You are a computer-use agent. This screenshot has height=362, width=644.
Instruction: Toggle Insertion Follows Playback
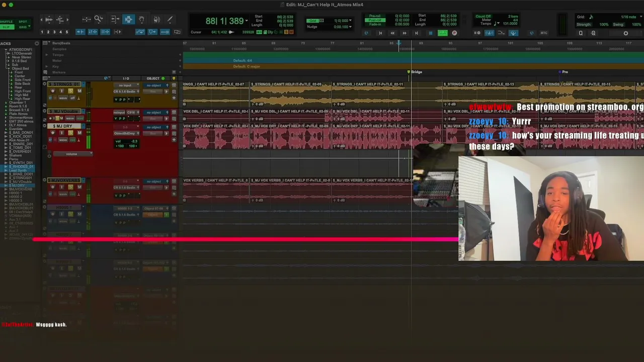point(117,32)
